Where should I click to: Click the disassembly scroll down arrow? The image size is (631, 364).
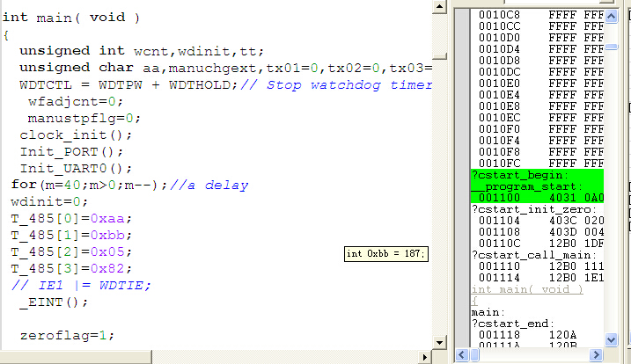612,340
